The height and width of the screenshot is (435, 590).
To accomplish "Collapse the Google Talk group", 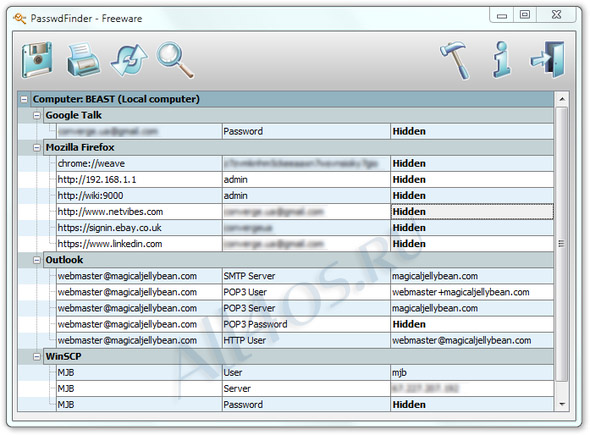I will tap(36, 116).
